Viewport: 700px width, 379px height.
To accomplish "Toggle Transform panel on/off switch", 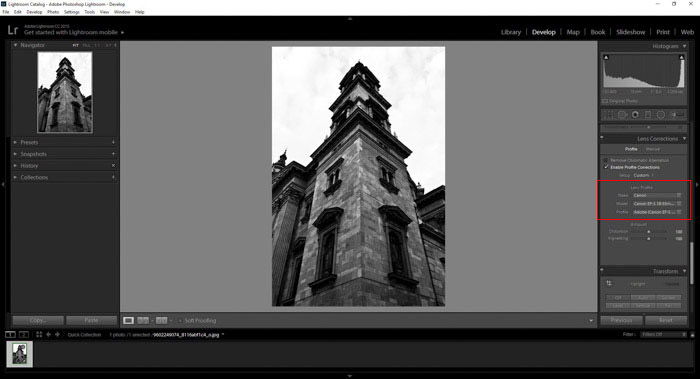I will (x=602, y=270).
